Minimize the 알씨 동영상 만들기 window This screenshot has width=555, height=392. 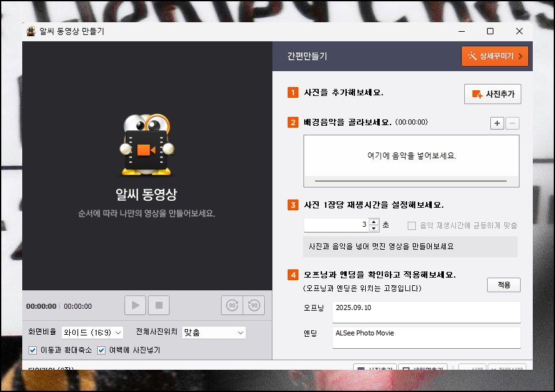click(x=462, y=31)
